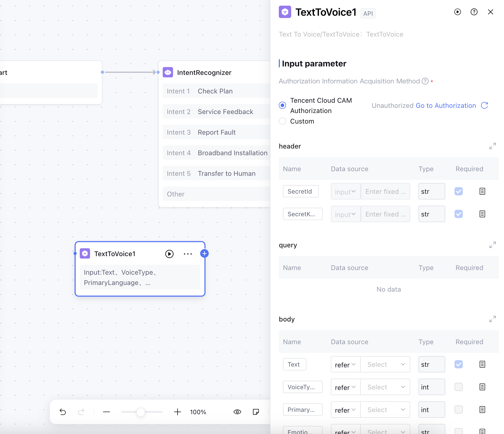Click Intent 4 Broadband Installation row
Image resolution: width=504 pixels, height=434 pixels.
(216, 153)
